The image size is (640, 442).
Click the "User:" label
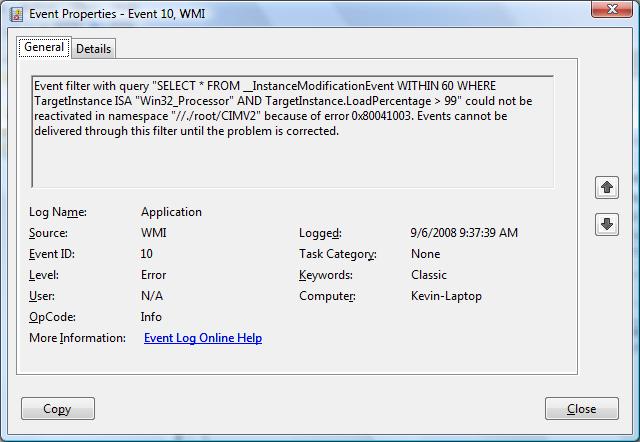[x=42, y=295]
